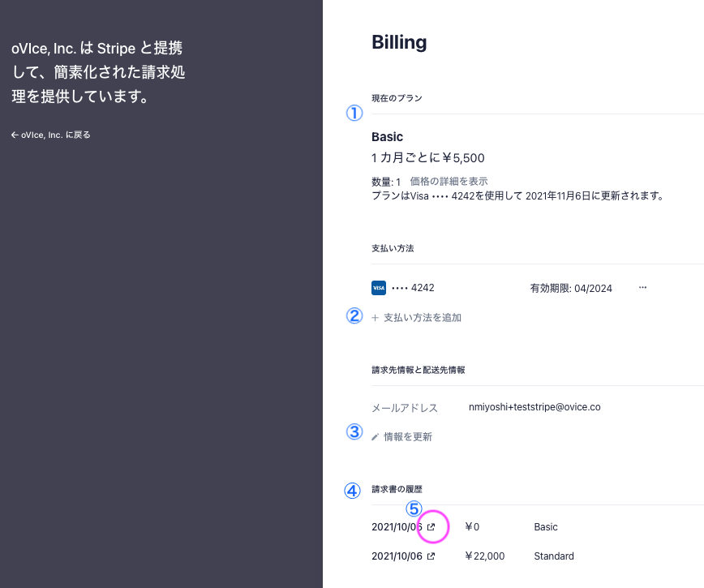Return via oVIce, Inc. に戻る link

click(x=51, y=135)
